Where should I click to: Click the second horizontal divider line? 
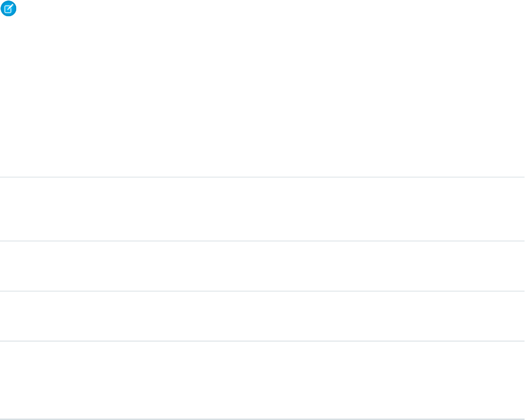click(262, 240)
